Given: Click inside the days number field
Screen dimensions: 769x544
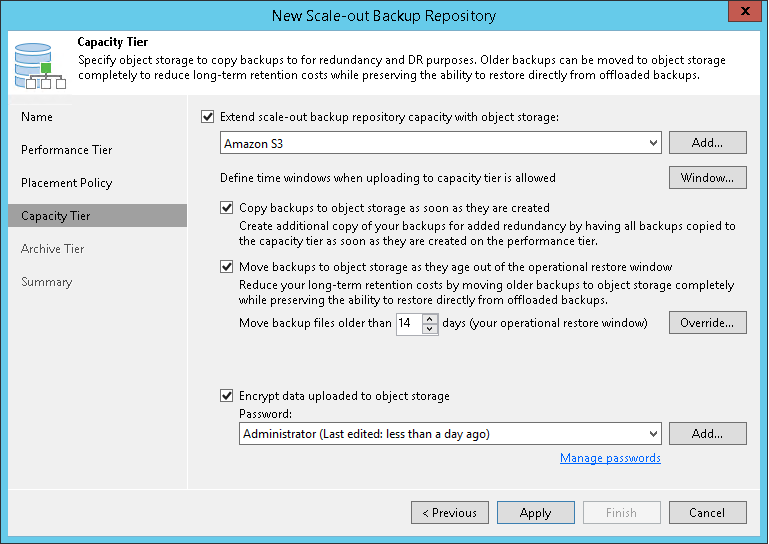Looking at the screenshot, I should 408,324.
